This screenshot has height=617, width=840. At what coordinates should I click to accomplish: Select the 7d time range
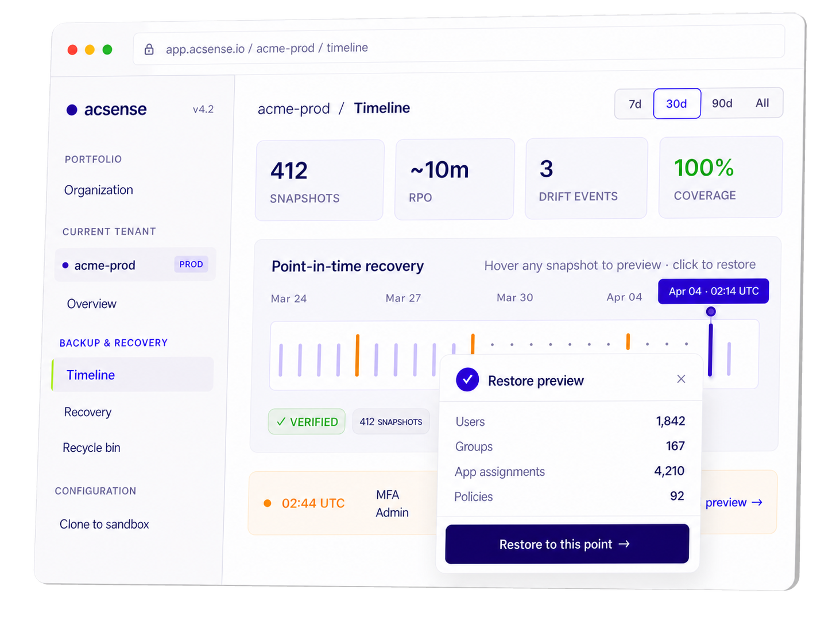pyautogui.click(x=634, y=104)
